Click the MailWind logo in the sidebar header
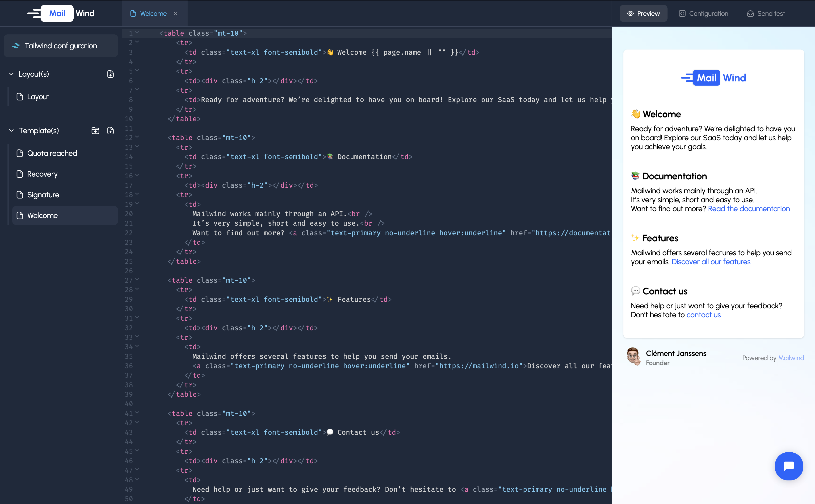The image size is (815, 504). (61, 13)
